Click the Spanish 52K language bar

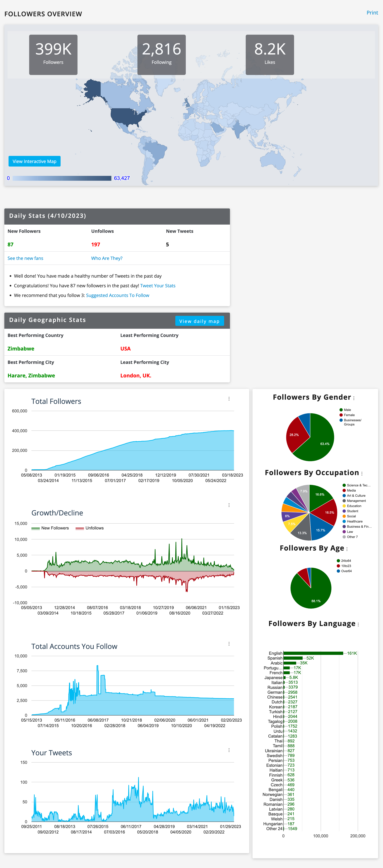click(x=293, y=658)
